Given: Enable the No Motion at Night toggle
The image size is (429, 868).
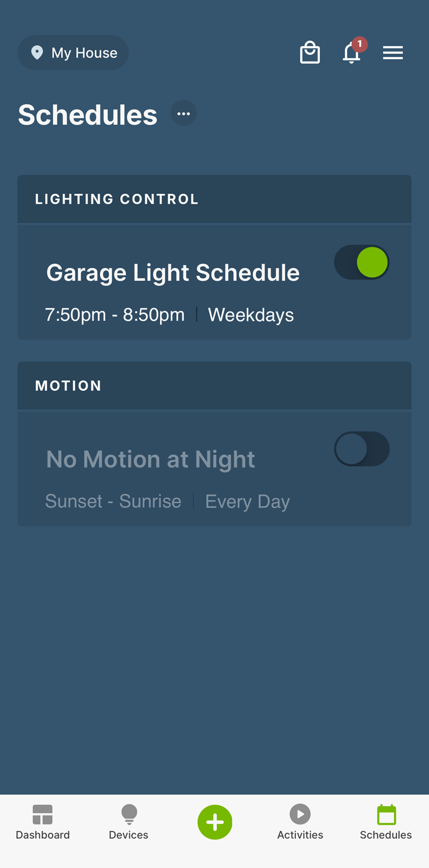Looking at the screenshot, I should [362, 449].
